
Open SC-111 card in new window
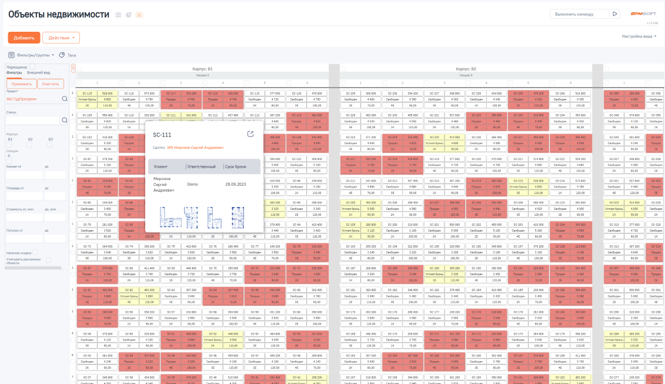[x=250, y=134]
